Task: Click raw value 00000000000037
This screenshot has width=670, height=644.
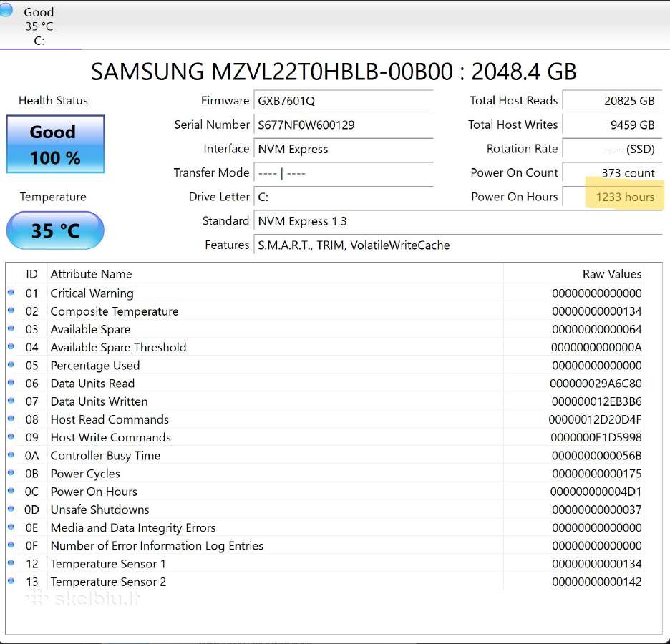Action: click(x=596, y=509)
